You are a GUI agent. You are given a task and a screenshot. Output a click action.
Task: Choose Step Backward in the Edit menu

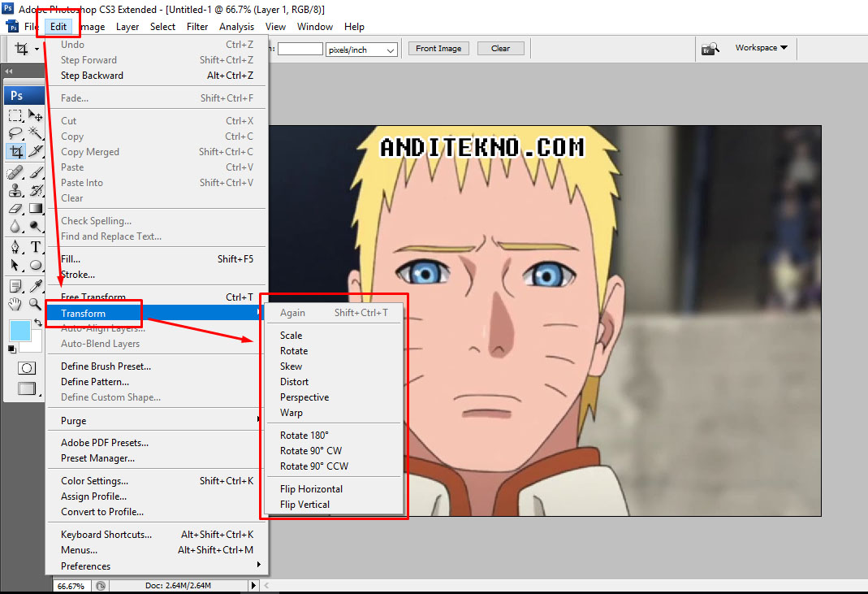[x=158, y=76]
